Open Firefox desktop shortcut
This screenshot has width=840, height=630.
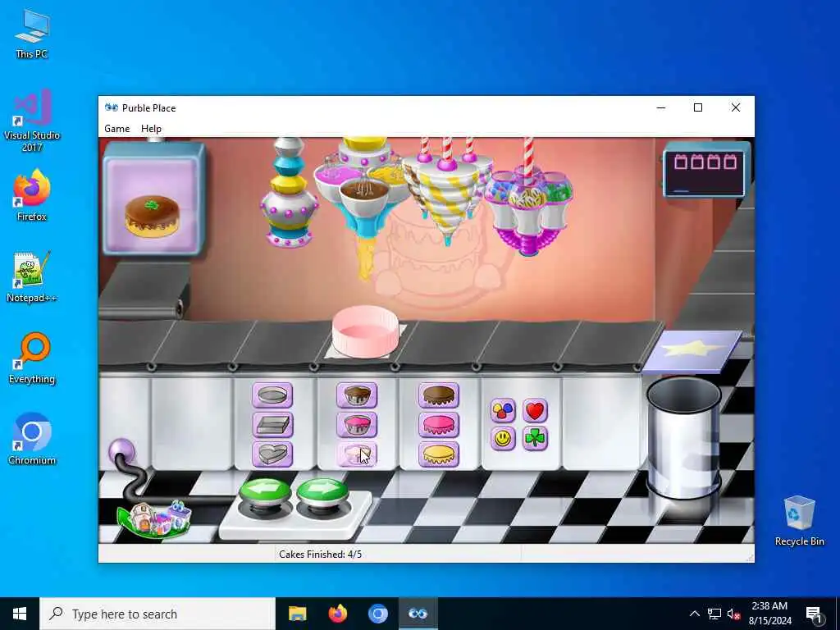tap(32, 195)
